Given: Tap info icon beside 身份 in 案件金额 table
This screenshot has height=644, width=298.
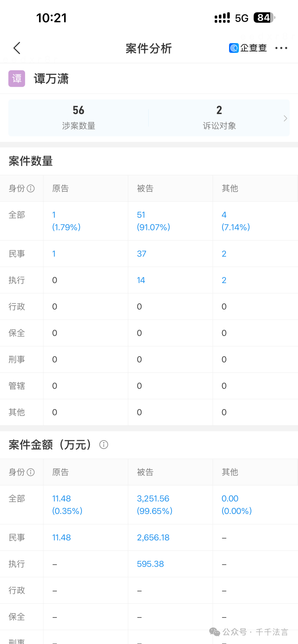Looking at the screenshot, I should coord(31,472).
